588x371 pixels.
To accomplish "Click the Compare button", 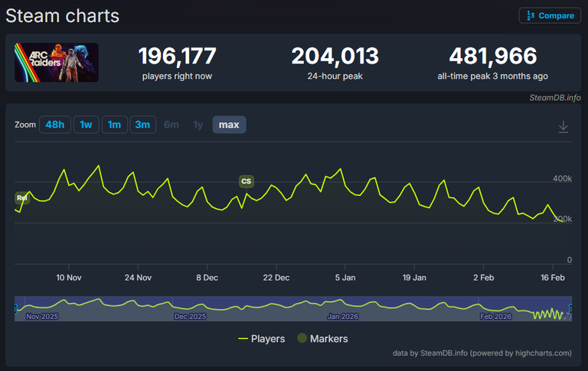I will pyautogui.click(x=550, y=15).
